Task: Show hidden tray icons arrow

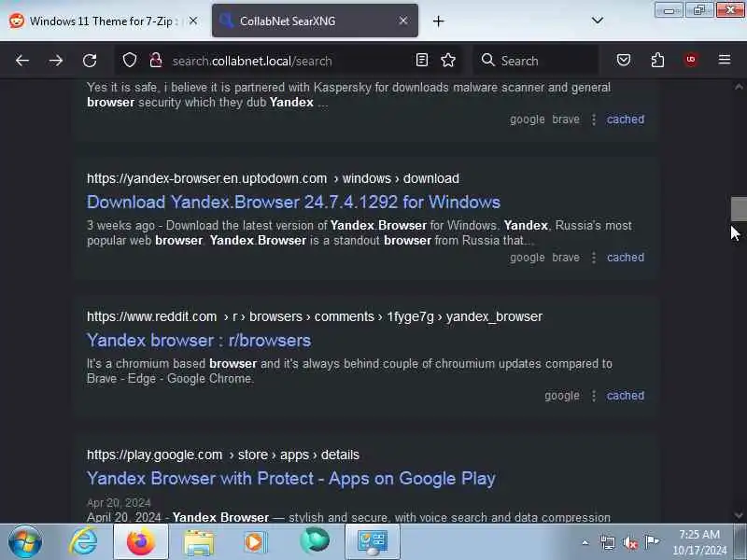Action: (585, 542)
